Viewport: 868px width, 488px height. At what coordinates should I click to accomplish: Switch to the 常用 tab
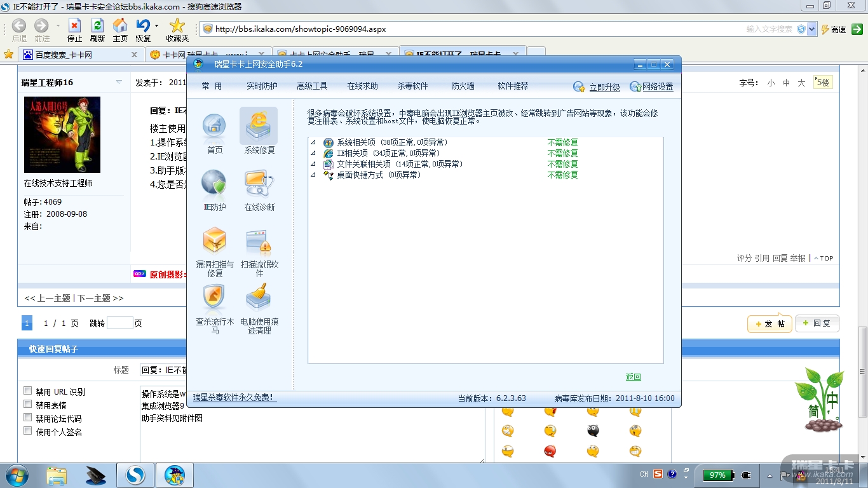212,86
